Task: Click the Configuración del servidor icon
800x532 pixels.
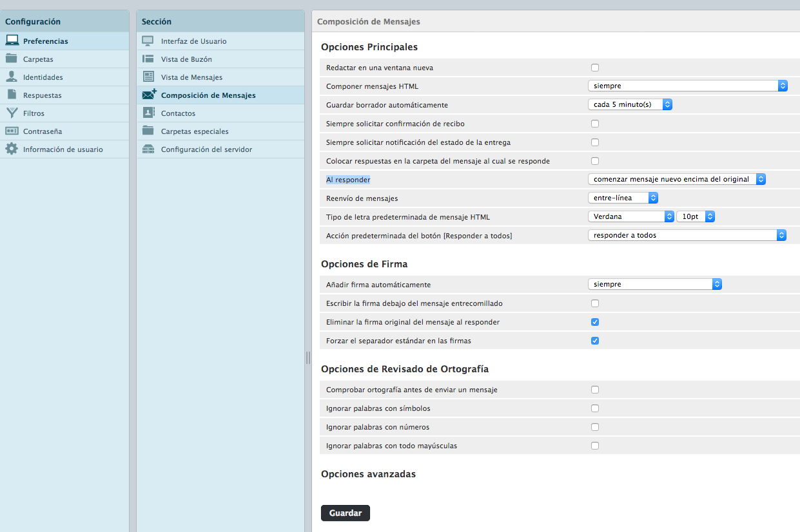Action: [x=148, y=149]
